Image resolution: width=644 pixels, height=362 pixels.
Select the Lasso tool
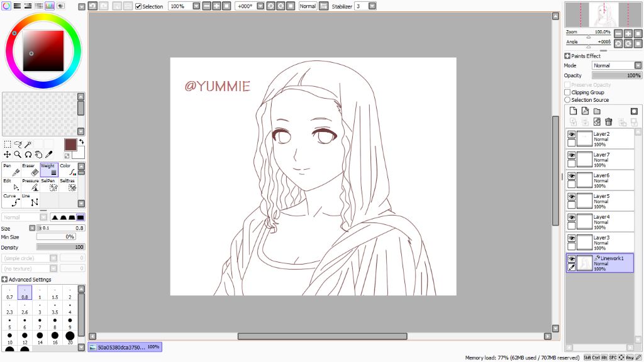(x=18, y=144)
